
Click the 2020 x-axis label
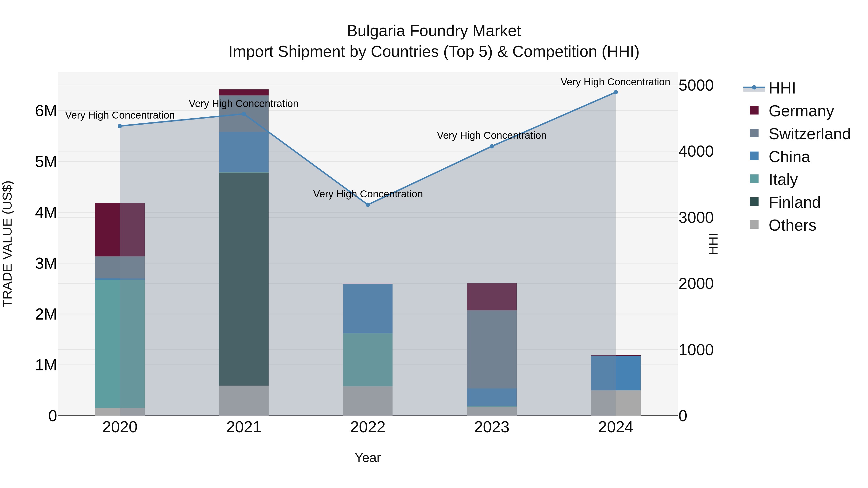click(x=120, y=427)
